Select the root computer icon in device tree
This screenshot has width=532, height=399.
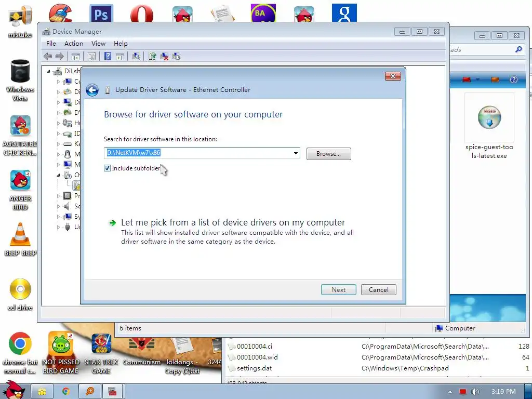tap(57, 71)
